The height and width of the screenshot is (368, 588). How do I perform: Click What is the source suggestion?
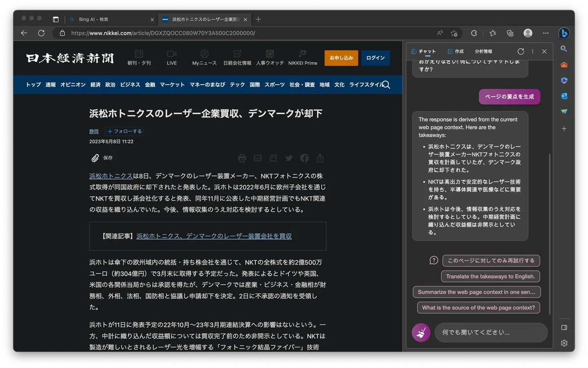pyautogui.click(x=478, y=308)
